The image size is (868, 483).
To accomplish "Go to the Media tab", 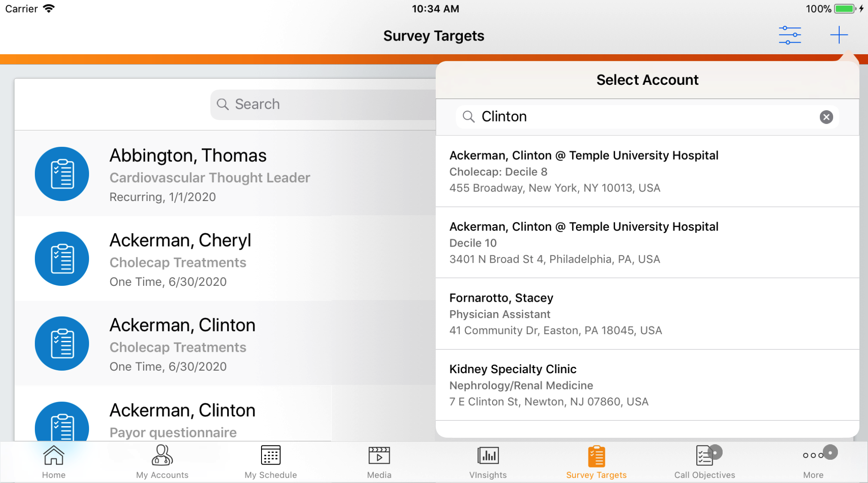I will click(x=379, y=462).
